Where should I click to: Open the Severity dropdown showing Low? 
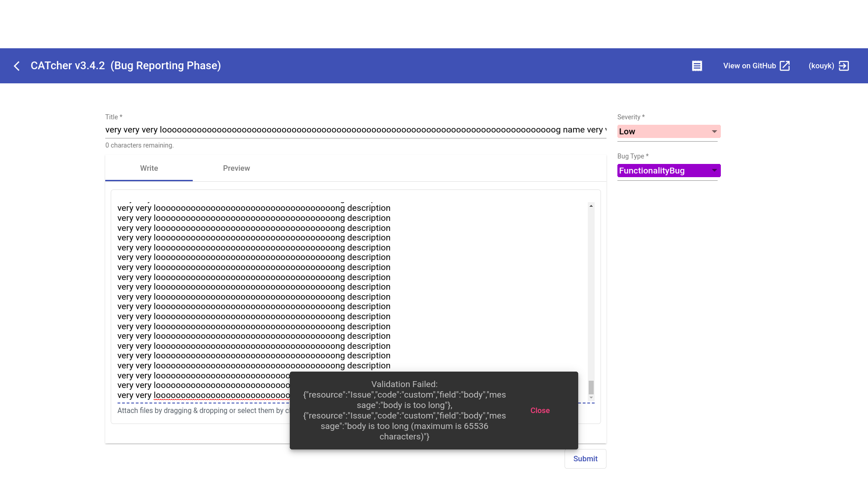[668, 132]
